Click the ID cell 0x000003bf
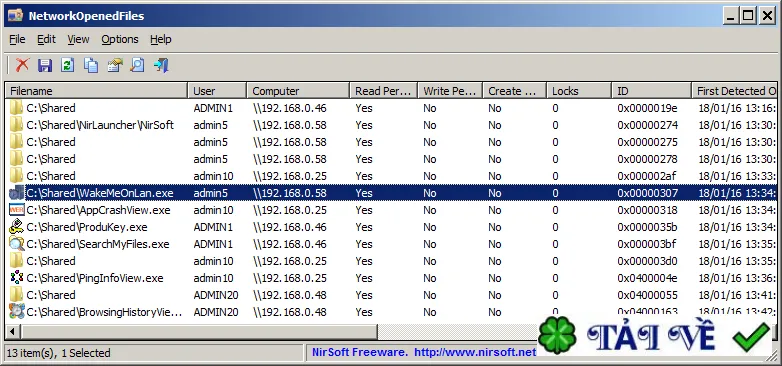 coord(647,244)
